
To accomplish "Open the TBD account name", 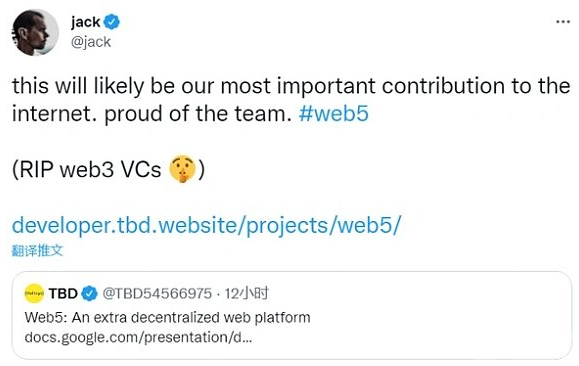I will (63, 294).
